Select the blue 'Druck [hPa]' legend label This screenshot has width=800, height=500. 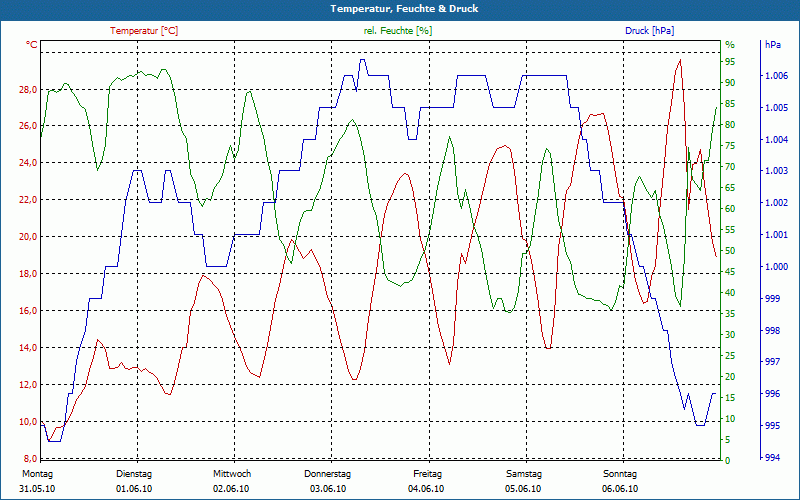(x=649, y=31)
